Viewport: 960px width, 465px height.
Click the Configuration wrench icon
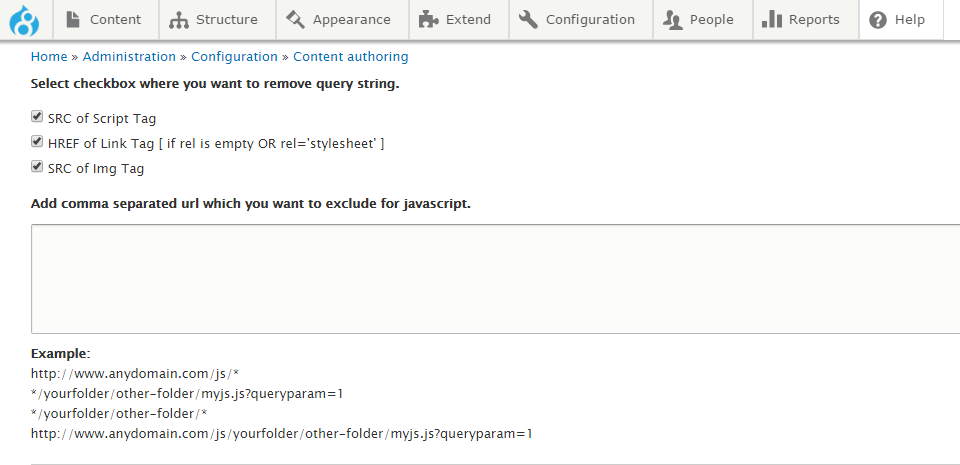pos(528,20)
